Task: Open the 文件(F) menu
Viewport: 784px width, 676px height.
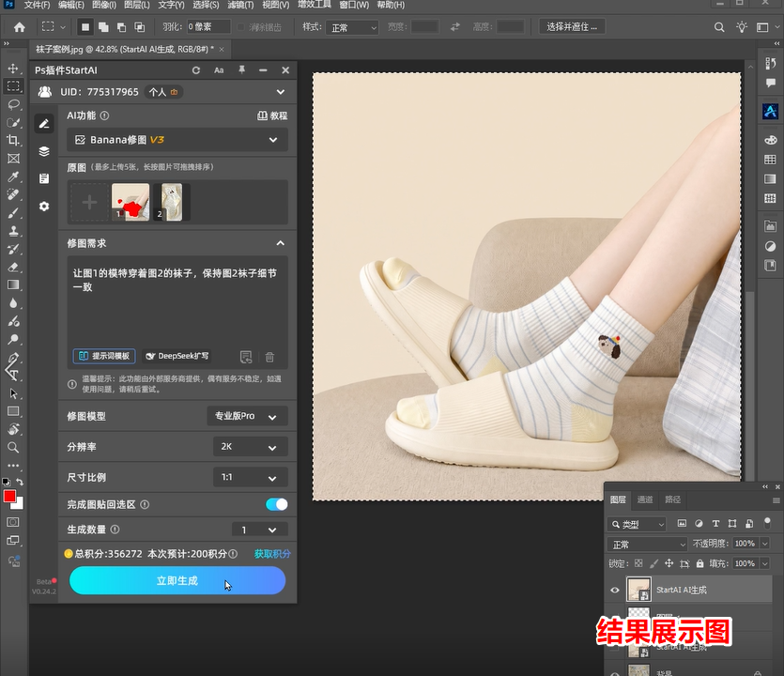Action: click(x=37, y=5)
